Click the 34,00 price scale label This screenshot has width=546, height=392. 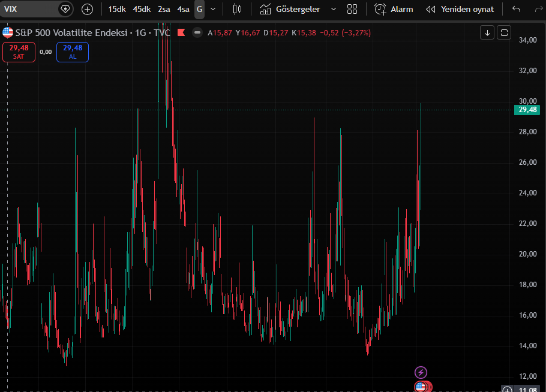point(527,40)
